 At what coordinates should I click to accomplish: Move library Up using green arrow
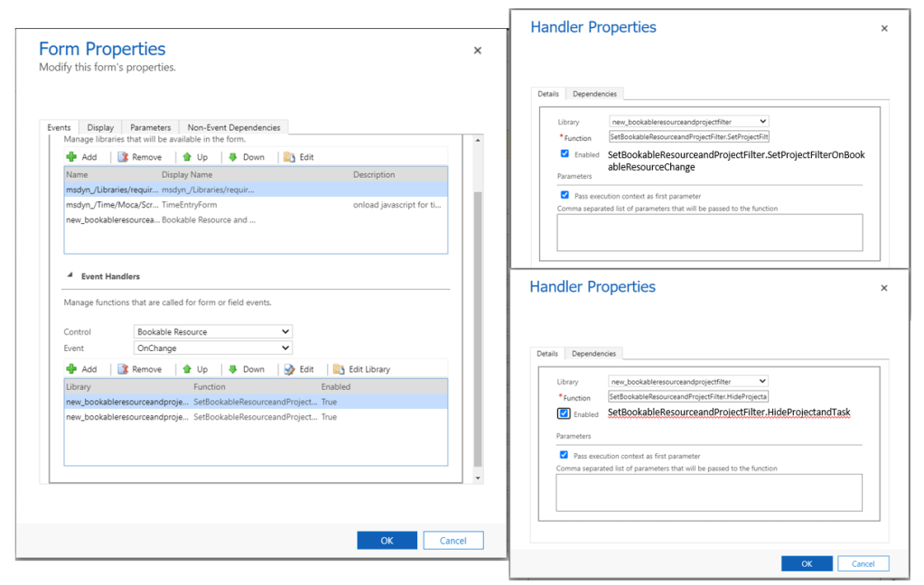coord(187,157)
